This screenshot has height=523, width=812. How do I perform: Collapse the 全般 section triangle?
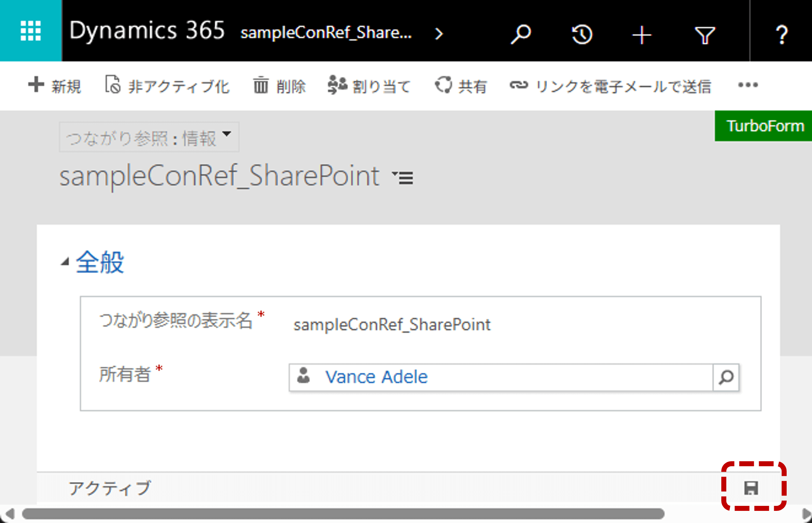[65, 262]
